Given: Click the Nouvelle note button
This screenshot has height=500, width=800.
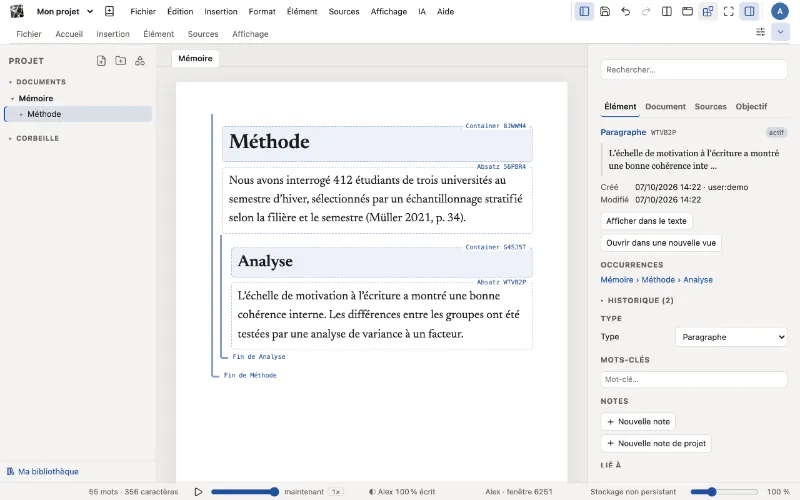Looking at the screenshot, I should click(x=638, y=421).
